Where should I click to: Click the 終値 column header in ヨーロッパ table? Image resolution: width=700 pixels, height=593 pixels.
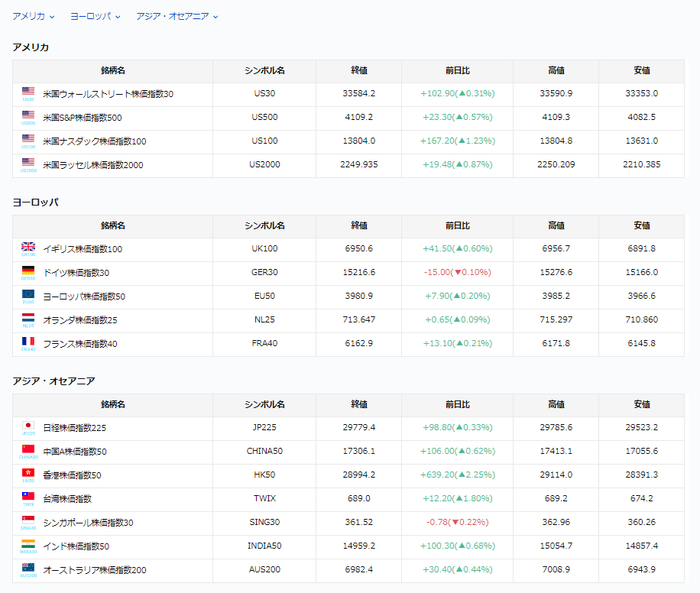[358, 225]
